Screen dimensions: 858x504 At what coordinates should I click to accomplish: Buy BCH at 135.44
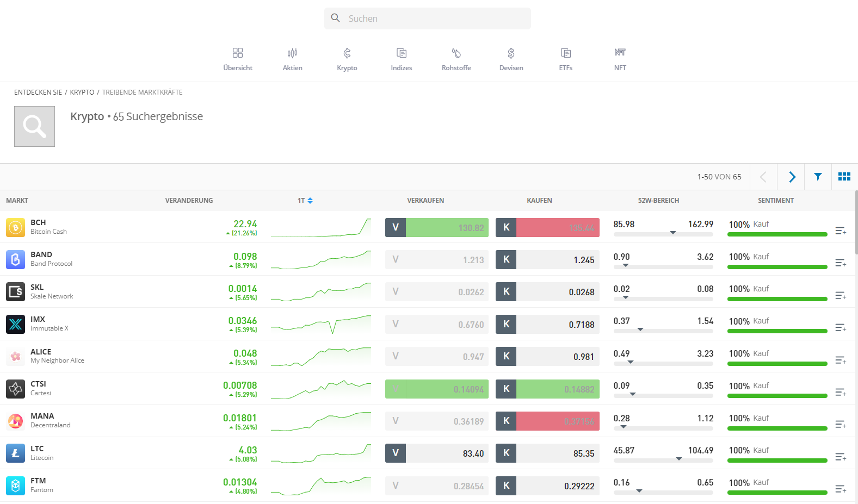pyautogui.click(x=547, y=227)
